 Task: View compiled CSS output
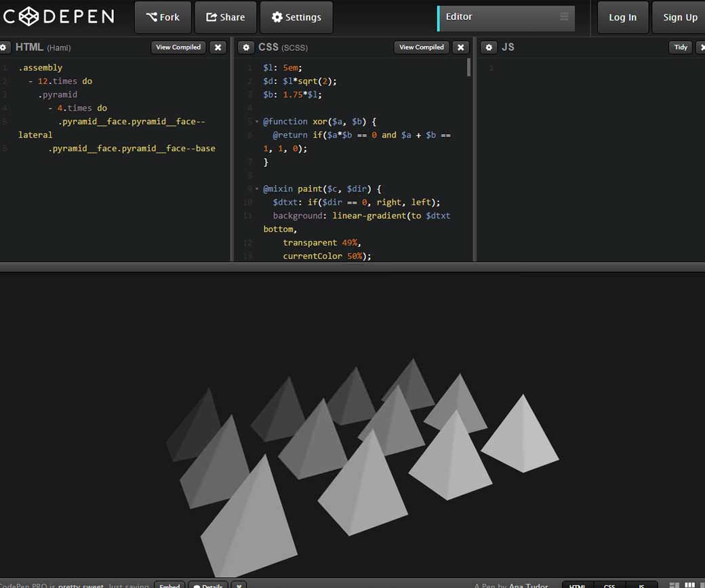(421, 47)
